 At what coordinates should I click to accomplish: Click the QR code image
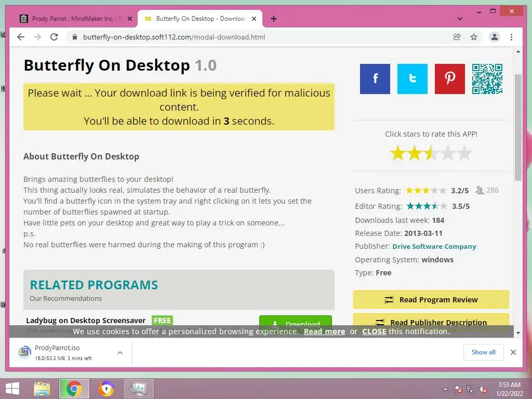pos(487,79)
